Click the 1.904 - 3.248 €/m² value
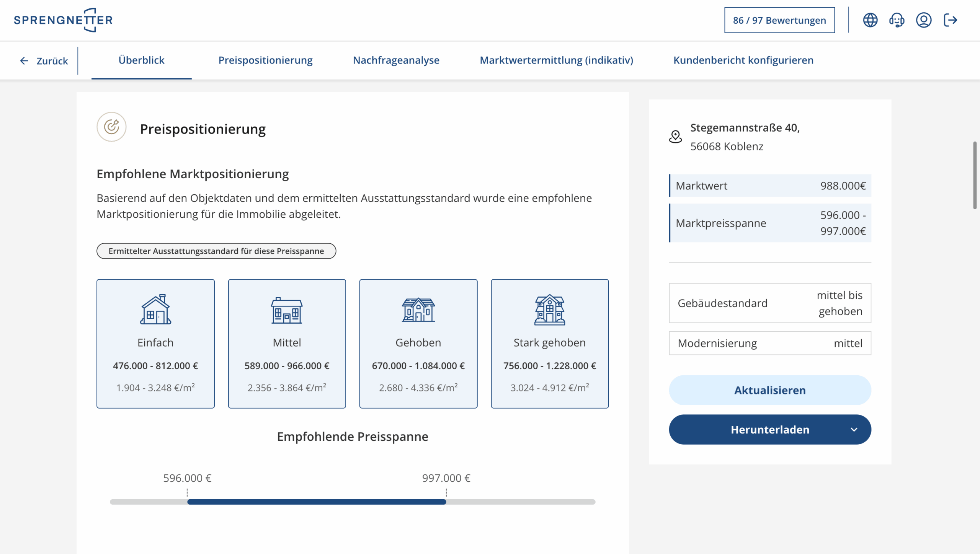Screen dimensions: 980x554 pos(155,387)
